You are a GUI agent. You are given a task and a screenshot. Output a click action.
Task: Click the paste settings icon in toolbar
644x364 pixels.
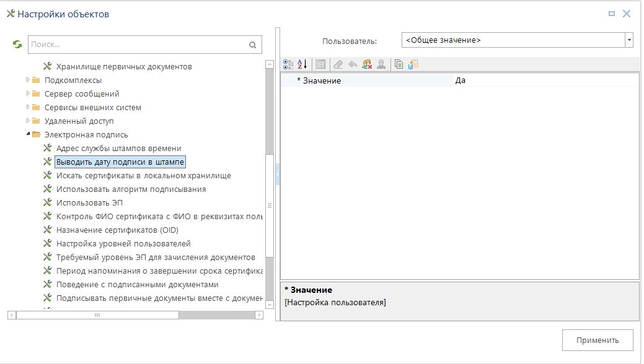coord(413,64)
